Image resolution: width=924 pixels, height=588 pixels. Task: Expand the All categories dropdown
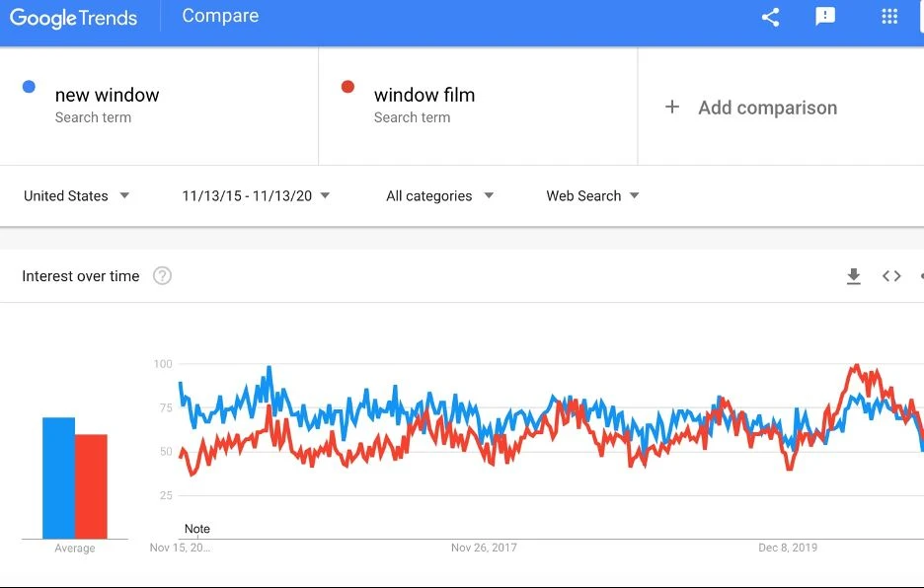[439, 195]
